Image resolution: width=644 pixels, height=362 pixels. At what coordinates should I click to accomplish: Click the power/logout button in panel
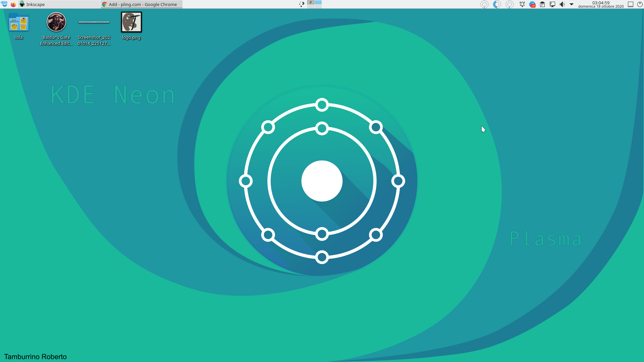(640, 4)
